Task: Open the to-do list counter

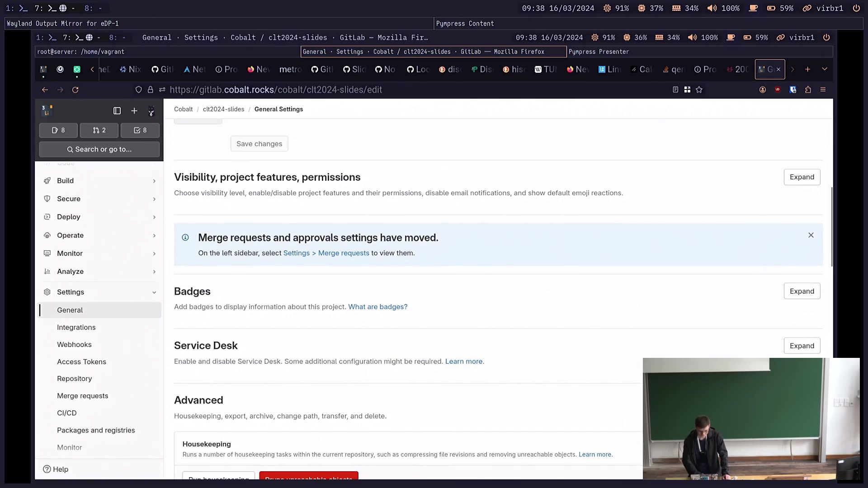Action: 140,130
